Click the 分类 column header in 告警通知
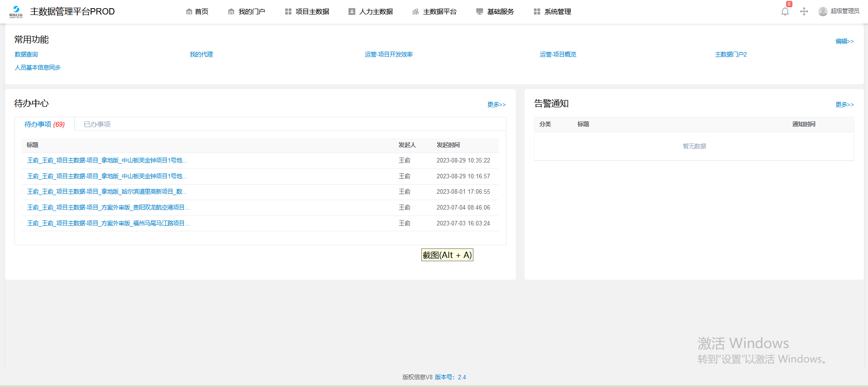868x387 pixels. (x=545, y=124)
